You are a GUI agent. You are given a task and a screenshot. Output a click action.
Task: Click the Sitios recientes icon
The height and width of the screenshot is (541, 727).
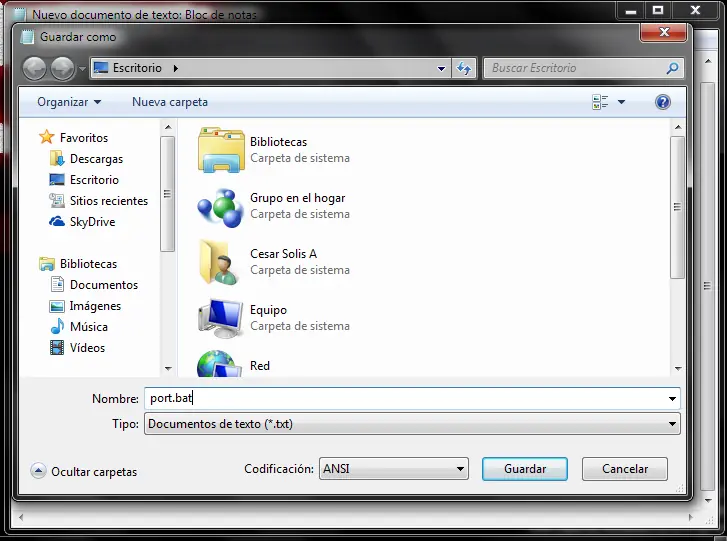click(x=57, y=201)
